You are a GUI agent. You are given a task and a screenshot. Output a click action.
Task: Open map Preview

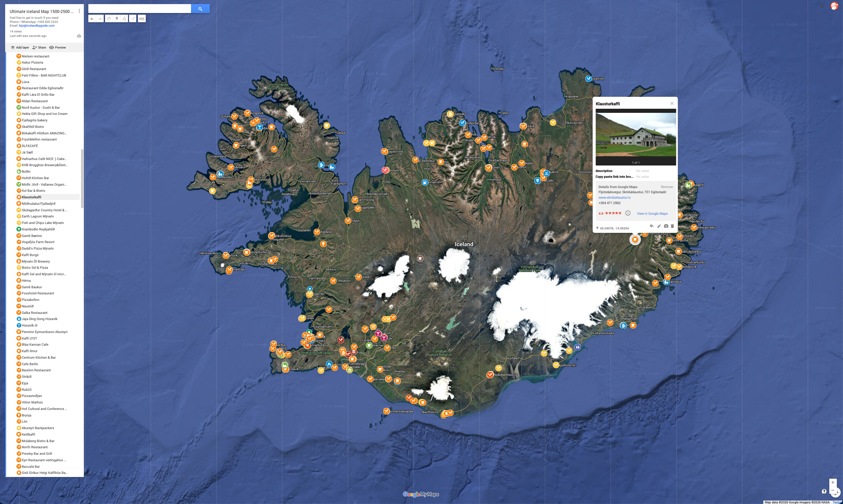(58, 48)
